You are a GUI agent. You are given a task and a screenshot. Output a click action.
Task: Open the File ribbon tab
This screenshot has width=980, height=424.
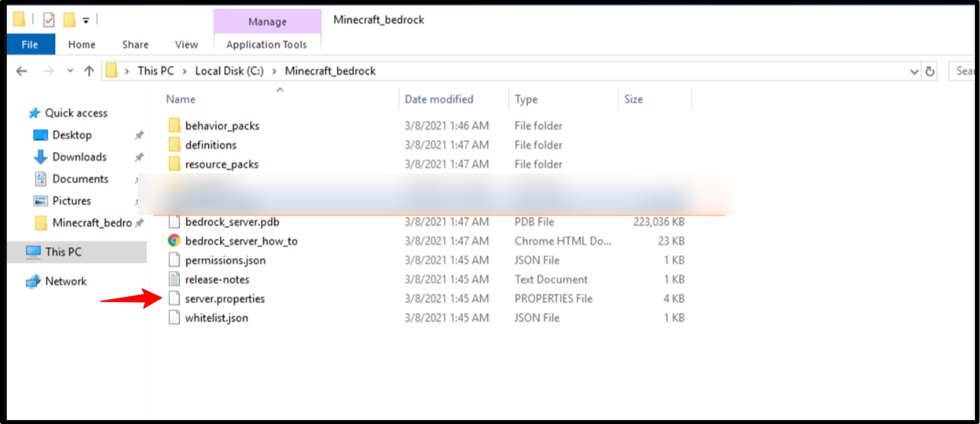(30, 44)
